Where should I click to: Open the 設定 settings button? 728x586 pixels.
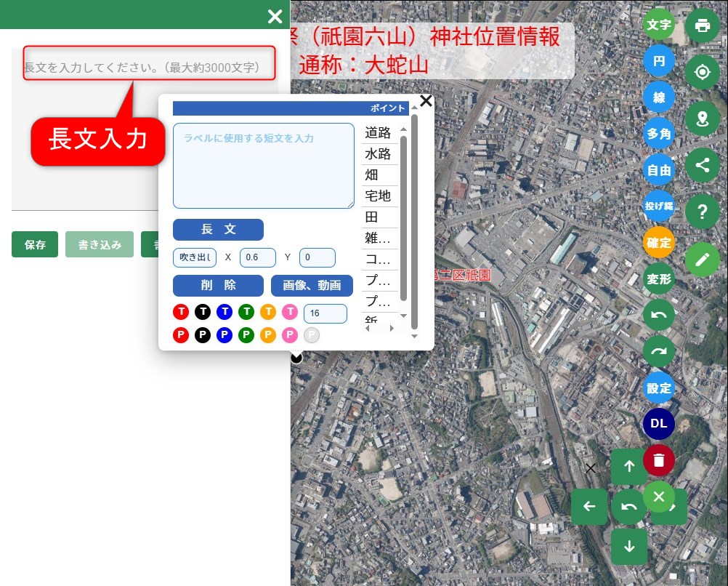coord(658,388)
